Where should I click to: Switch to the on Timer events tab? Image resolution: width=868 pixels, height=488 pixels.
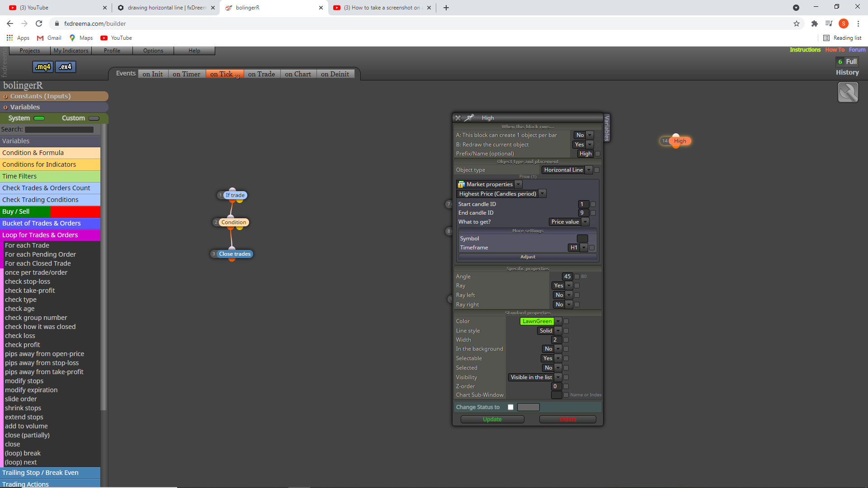(x=186, y=74)
